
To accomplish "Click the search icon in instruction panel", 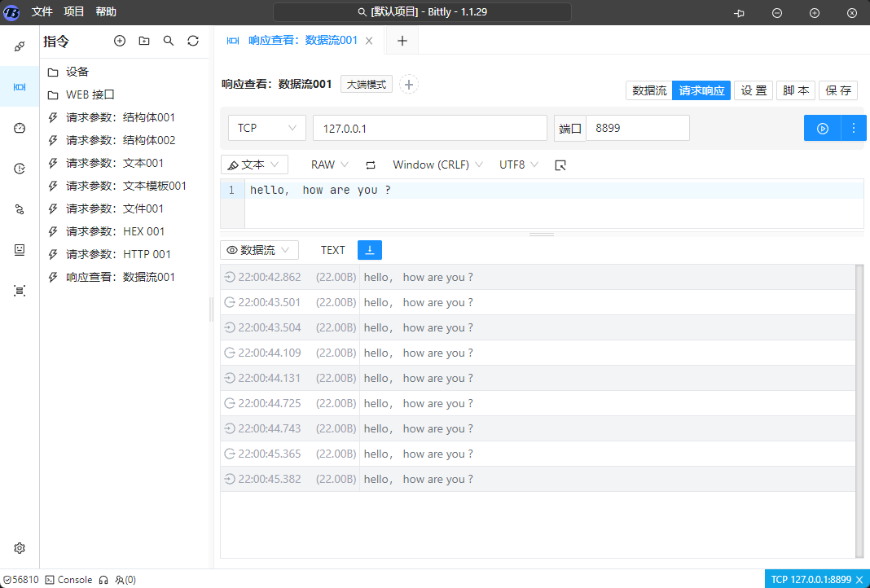I will click(x=169, y=41).
